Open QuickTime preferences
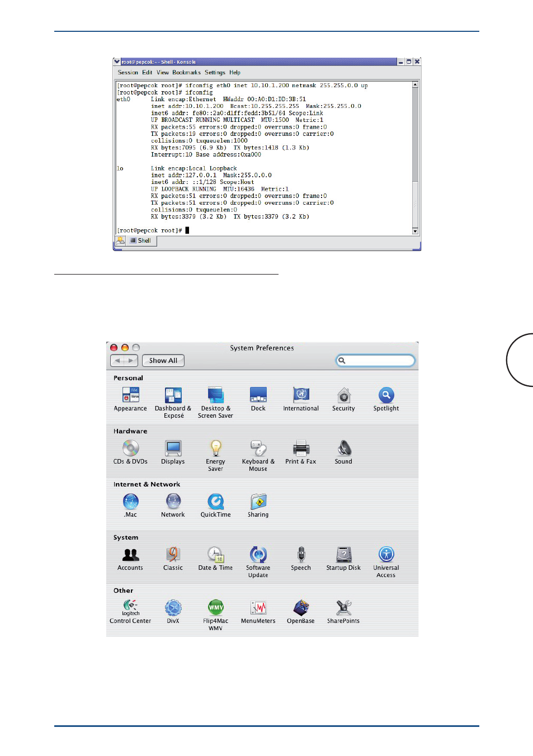 click(215, 505)
